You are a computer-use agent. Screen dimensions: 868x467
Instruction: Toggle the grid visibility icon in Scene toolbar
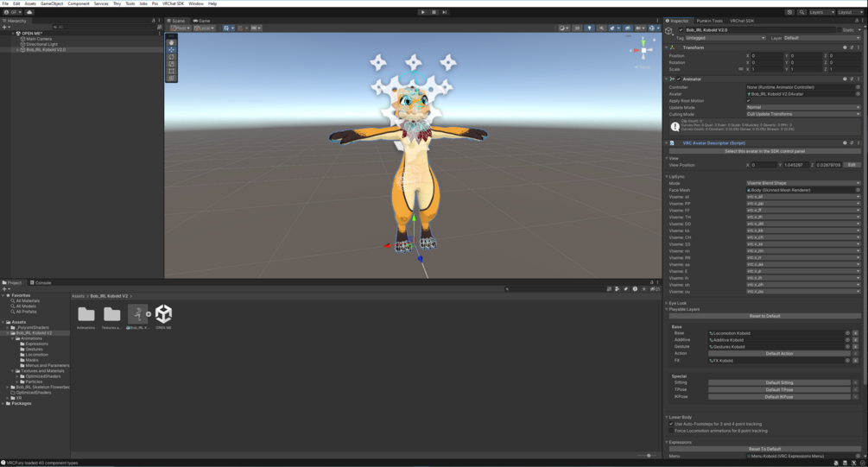coord(228,28)
